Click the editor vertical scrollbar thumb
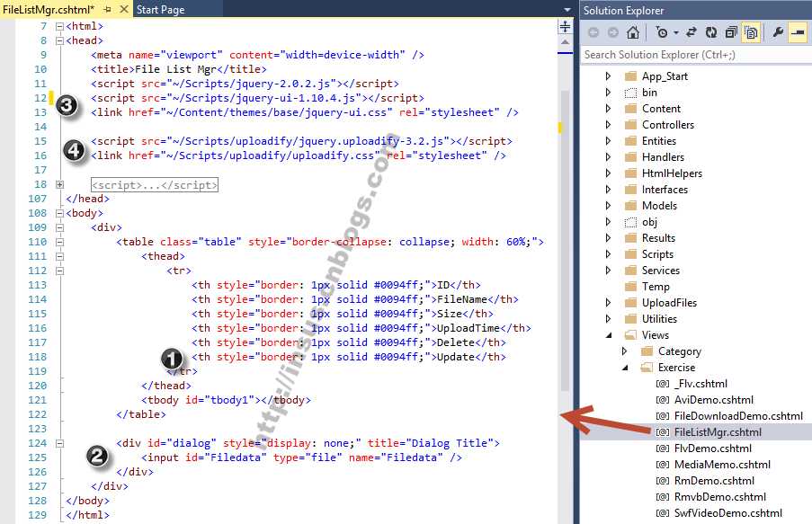812x524 pixels. point(565,241)
